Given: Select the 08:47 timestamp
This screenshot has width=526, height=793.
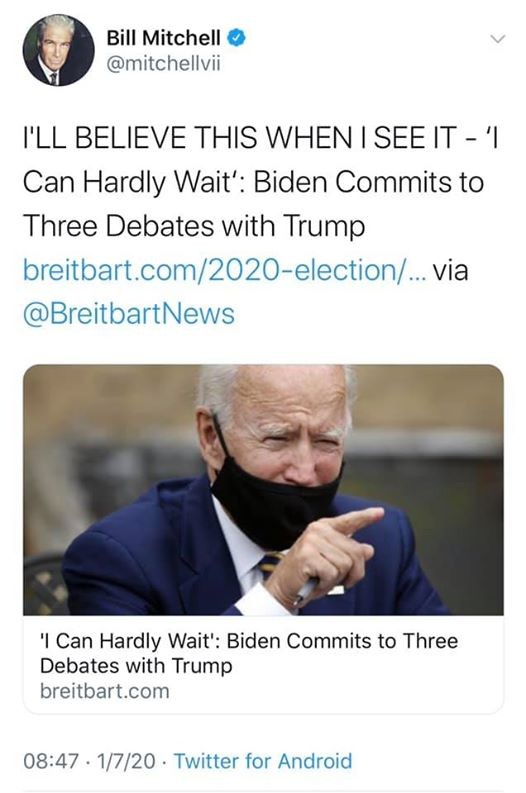Looking at the screenshot, I should click(51, 761).
